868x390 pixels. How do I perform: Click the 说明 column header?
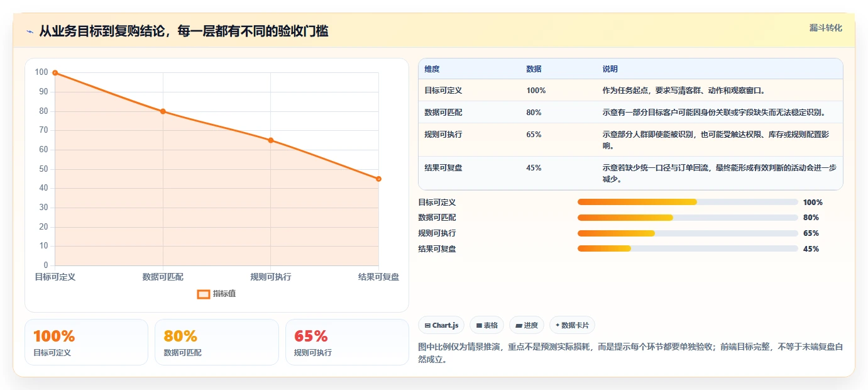(x=610, y=69)
